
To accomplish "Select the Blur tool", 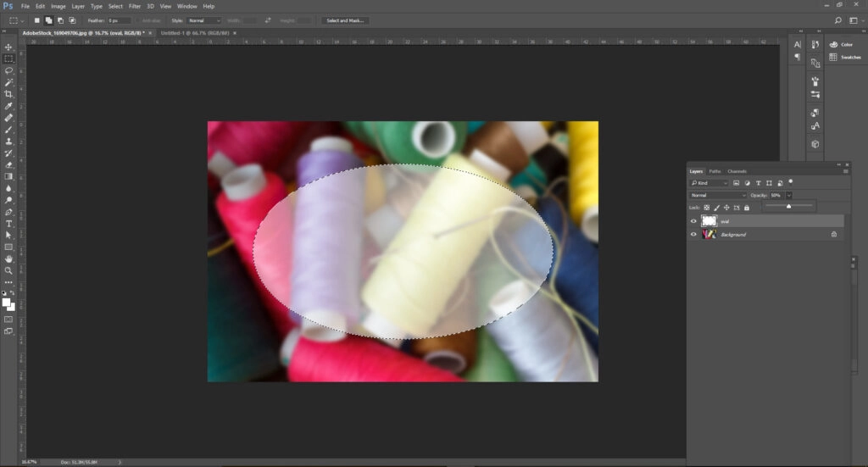I will (x=8, y=189).
